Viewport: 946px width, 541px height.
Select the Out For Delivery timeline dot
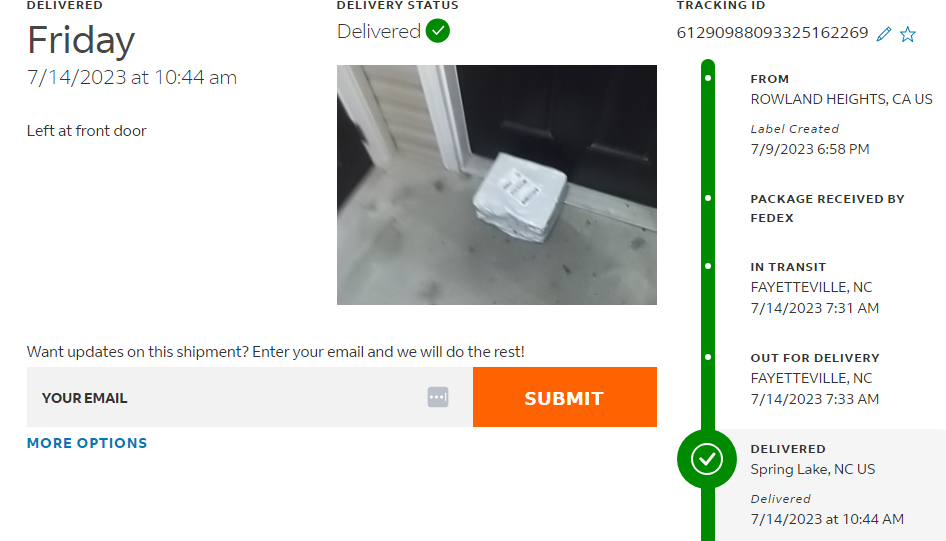pos(708,357)
